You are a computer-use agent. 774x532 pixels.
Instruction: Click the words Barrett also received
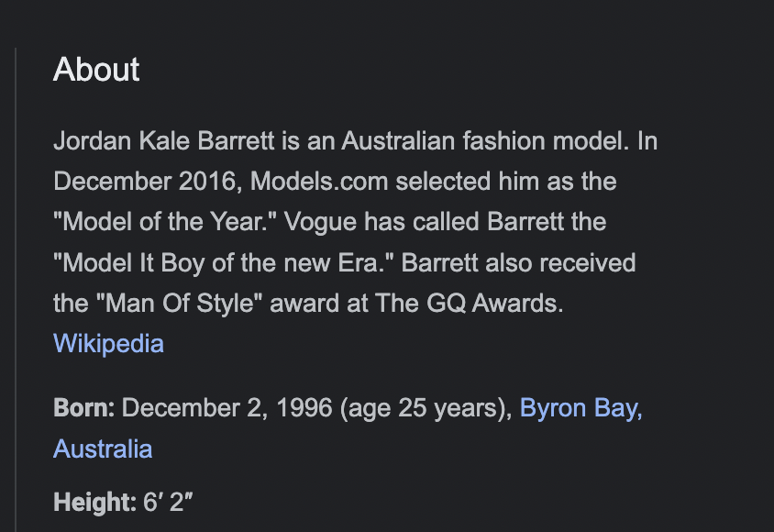[518, 262]
